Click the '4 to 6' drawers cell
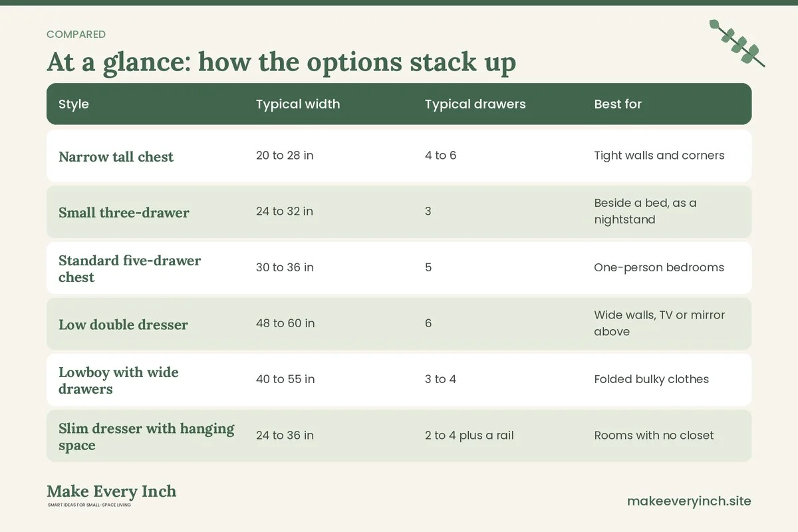This screenshot has width=798, height=532. coord(440,156)
